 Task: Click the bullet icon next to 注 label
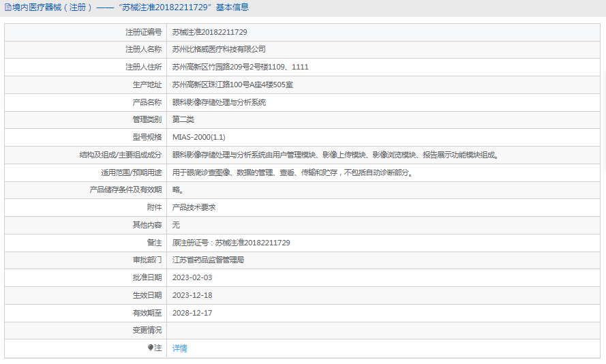(151, 348)
